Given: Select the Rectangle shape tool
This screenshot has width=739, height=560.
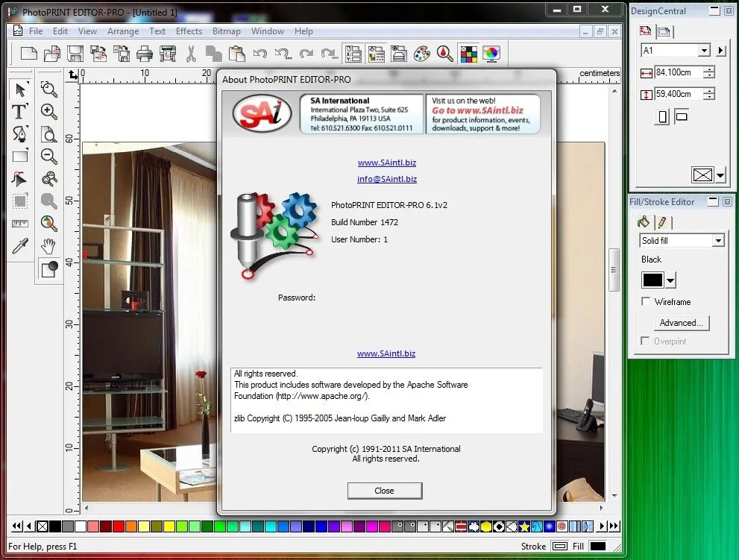Looking at the screenshot, I should pos(20,156).
